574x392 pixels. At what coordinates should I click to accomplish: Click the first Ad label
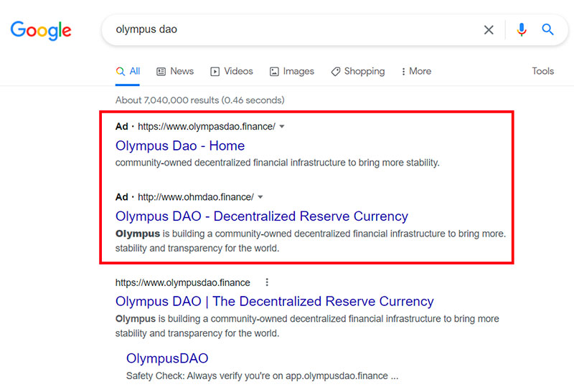[121, 127]
